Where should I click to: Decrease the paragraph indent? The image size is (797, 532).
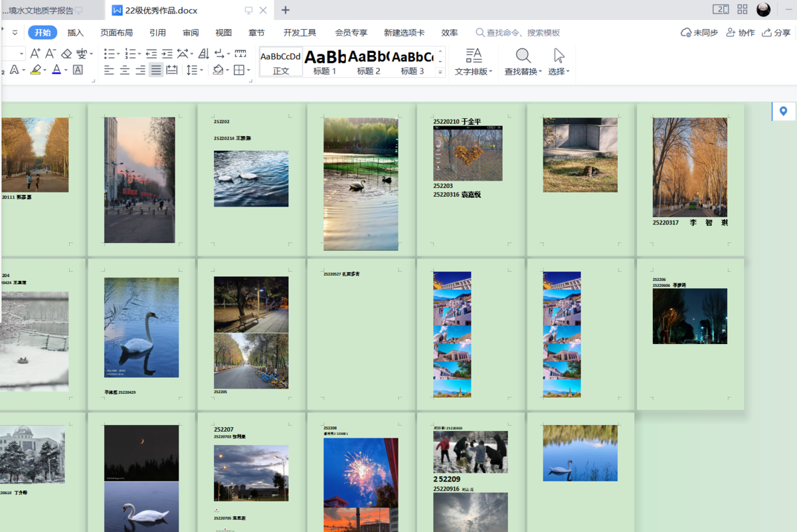point(151,54)
